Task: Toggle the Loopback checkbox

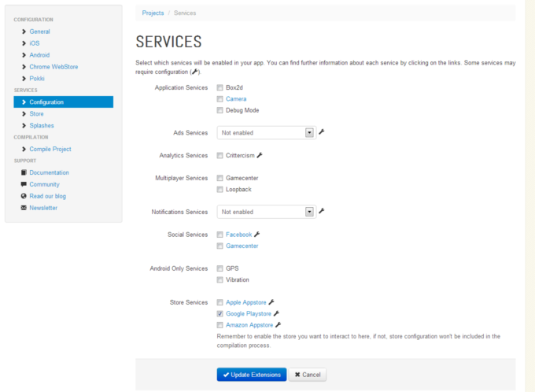Action: (x=220, y=189)
